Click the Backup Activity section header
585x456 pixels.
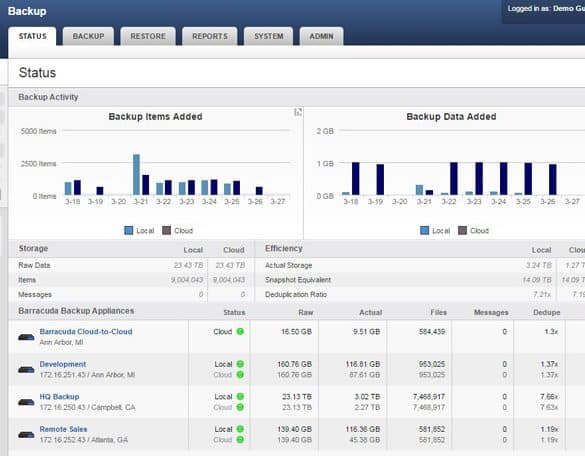48,97
